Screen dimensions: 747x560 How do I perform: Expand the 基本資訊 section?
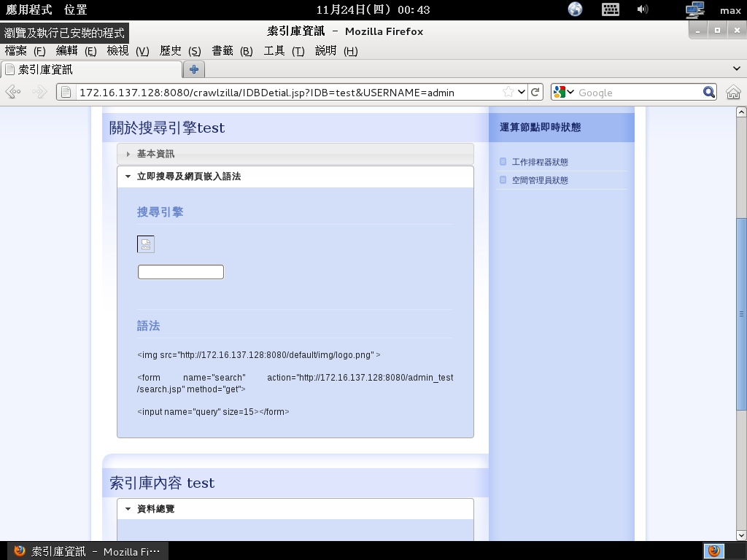click(155, 154)
